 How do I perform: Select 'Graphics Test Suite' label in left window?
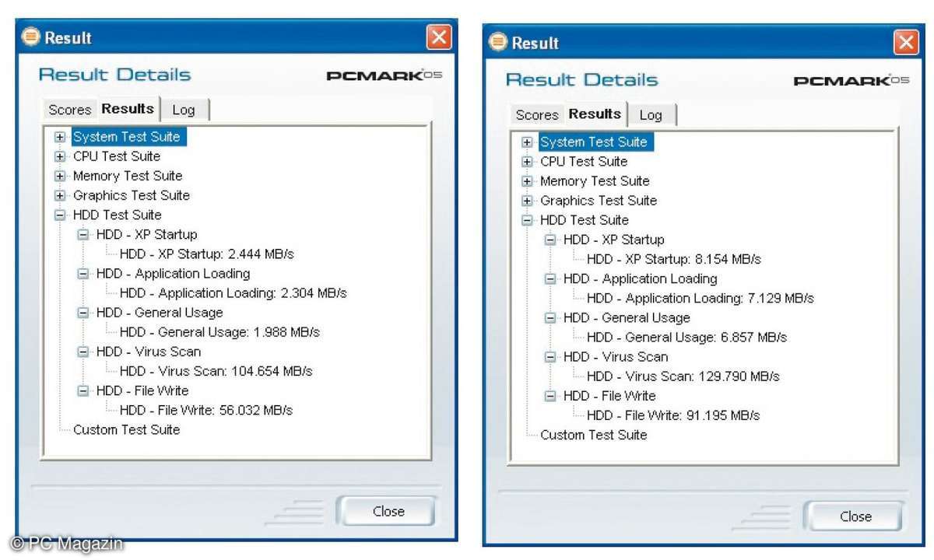click(x=132, y=195)
